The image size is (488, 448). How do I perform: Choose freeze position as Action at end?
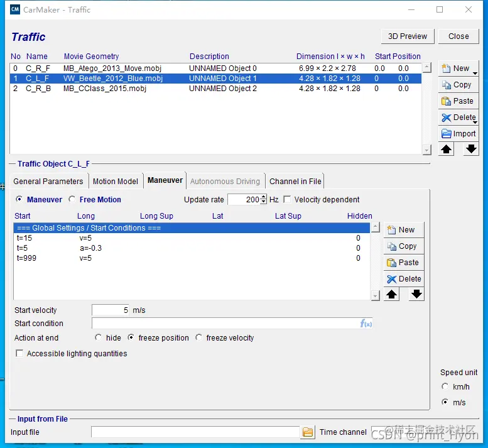[131, 337]
